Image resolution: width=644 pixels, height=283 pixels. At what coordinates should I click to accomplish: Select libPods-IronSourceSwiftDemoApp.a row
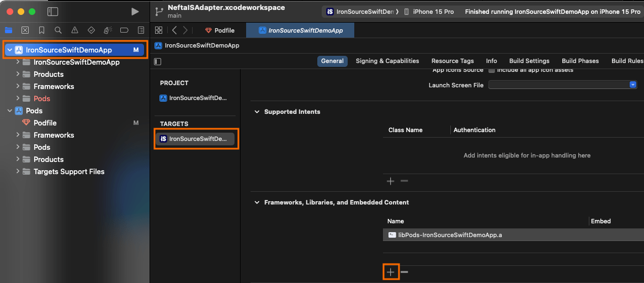coord(513,235)
